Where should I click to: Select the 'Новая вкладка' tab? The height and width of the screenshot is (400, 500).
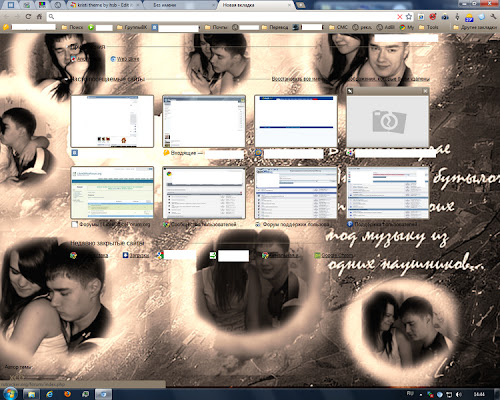point(256,5)
